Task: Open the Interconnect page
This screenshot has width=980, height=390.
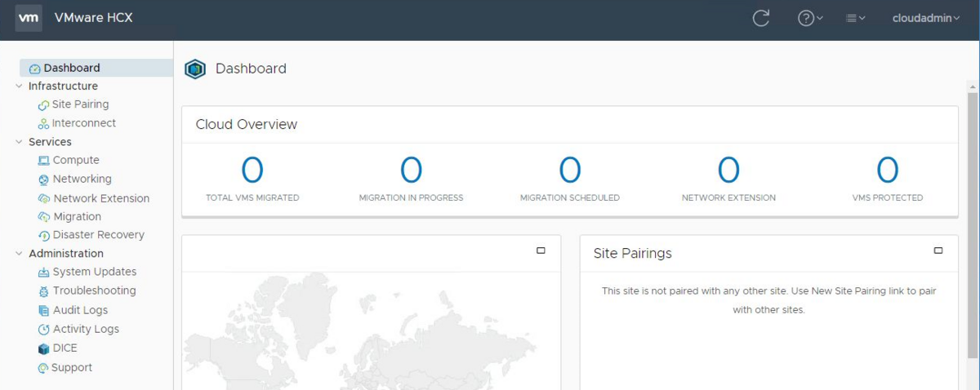Action: pyautogui.click(x=84, y=123)
